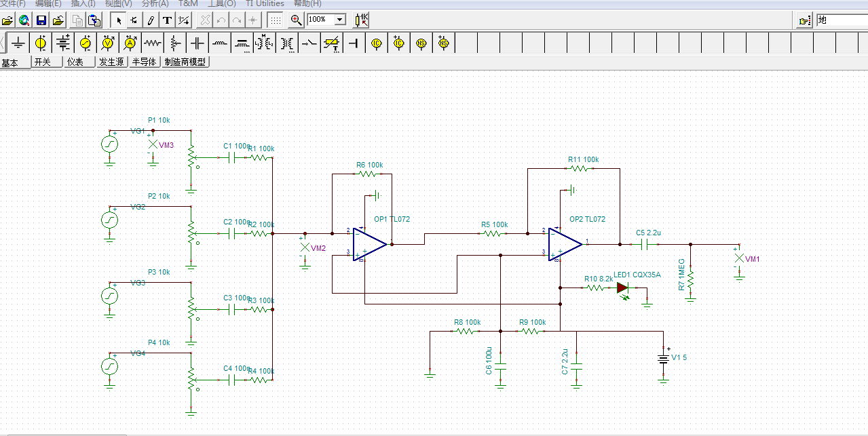Switch to the 制造商模型 tab

coord(185,62)
